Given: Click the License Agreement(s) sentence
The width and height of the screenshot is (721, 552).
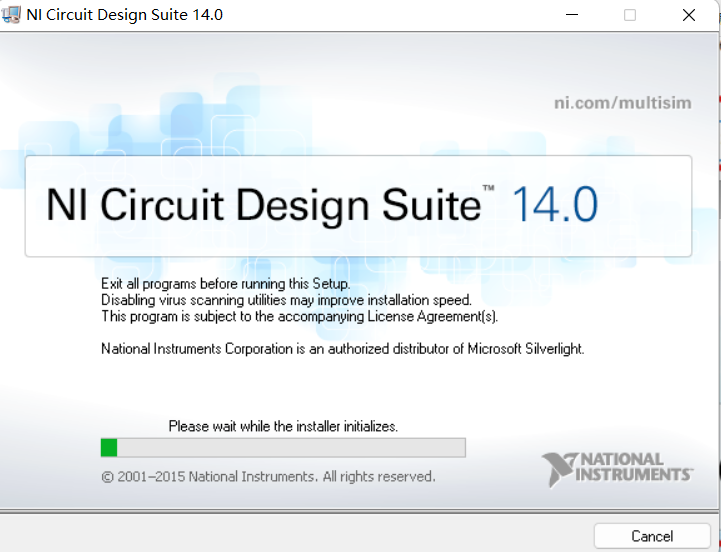Looking at the screenshot, I should 300,317.
